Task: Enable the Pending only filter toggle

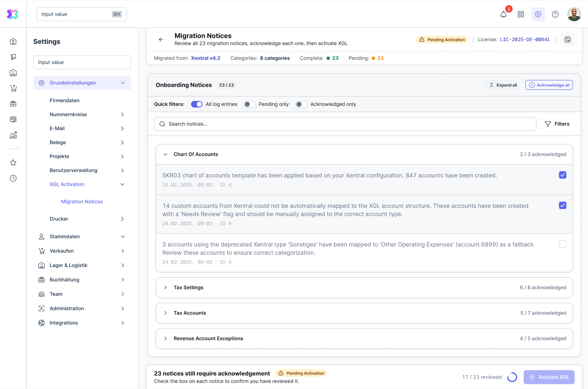Action: pyautogui.click(x=250, y=104)
